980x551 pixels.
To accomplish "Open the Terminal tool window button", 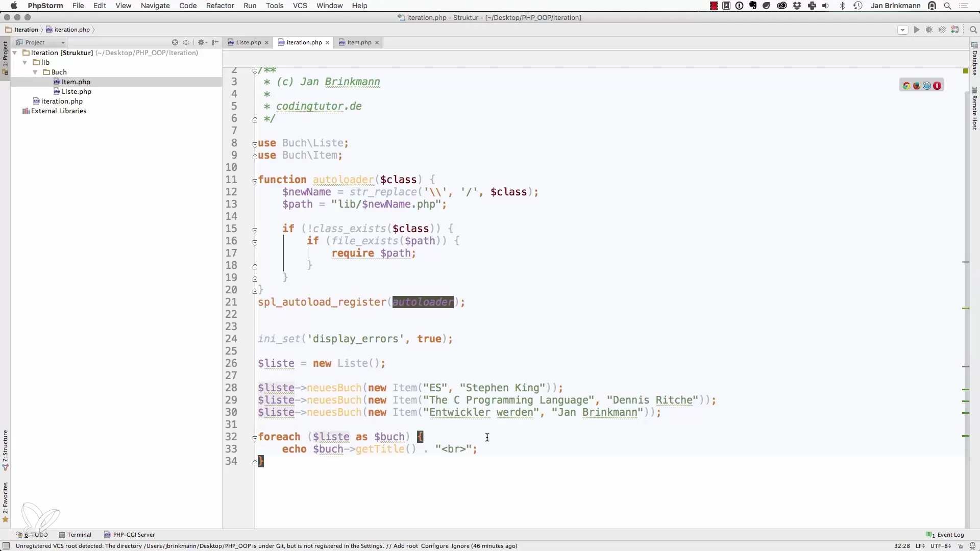I will [75, 535].
